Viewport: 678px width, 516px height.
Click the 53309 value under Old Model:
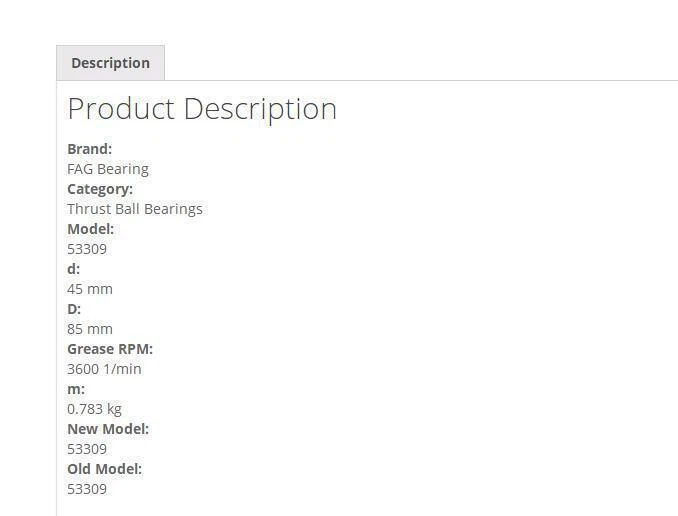coord(87,489)
